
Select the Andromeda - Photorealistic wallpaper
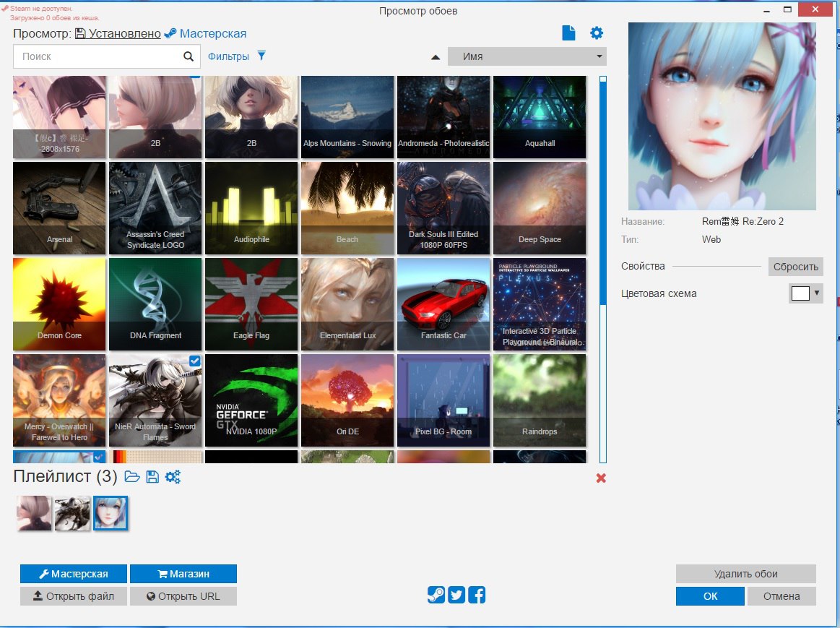pyautogui.click(x=443, y=117)
